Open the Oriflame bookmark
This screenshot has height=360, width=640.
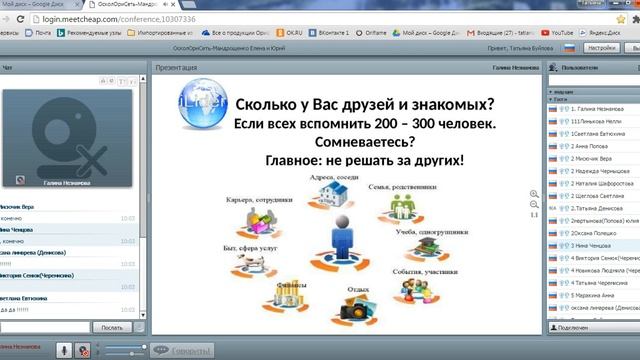pos(371,33)
